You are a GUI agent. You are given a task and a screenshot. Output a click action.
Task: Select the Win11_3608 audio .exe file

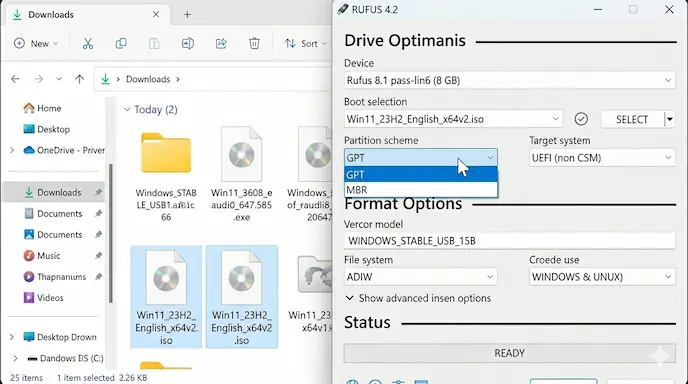pyautogui.click(x=241, y=173)
